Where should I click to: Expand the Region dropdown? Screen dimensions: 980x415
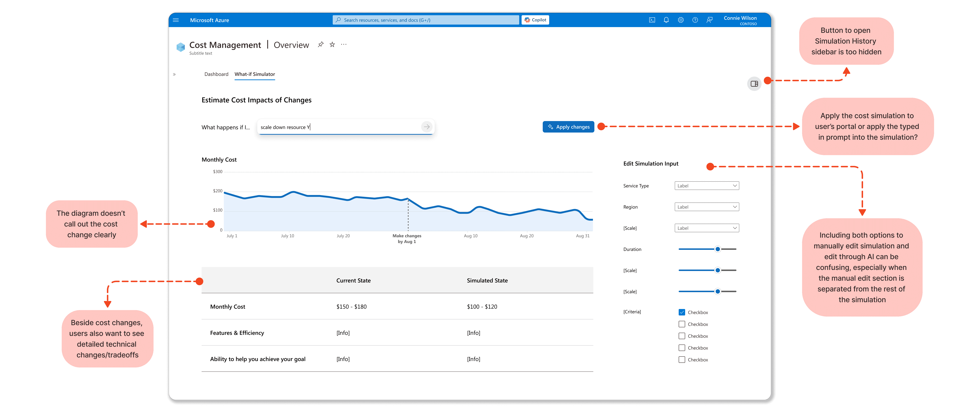click(706, 207)
